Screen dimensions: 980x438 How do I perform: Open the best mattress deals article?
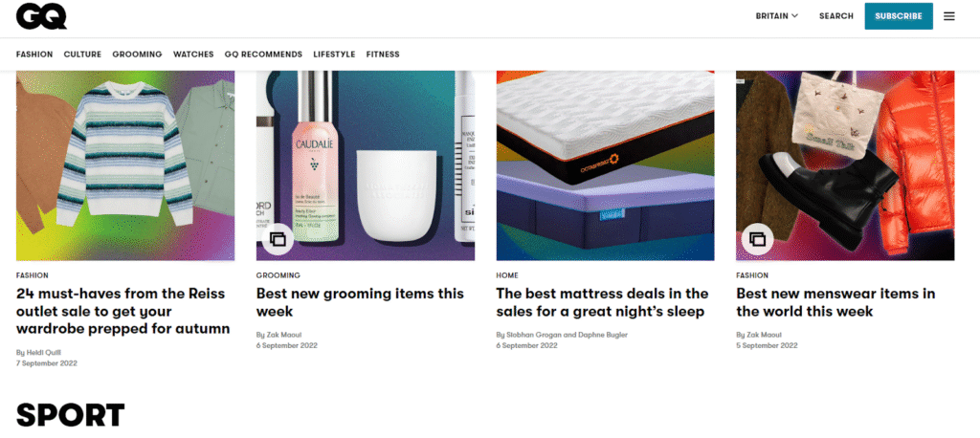(603, 302)
